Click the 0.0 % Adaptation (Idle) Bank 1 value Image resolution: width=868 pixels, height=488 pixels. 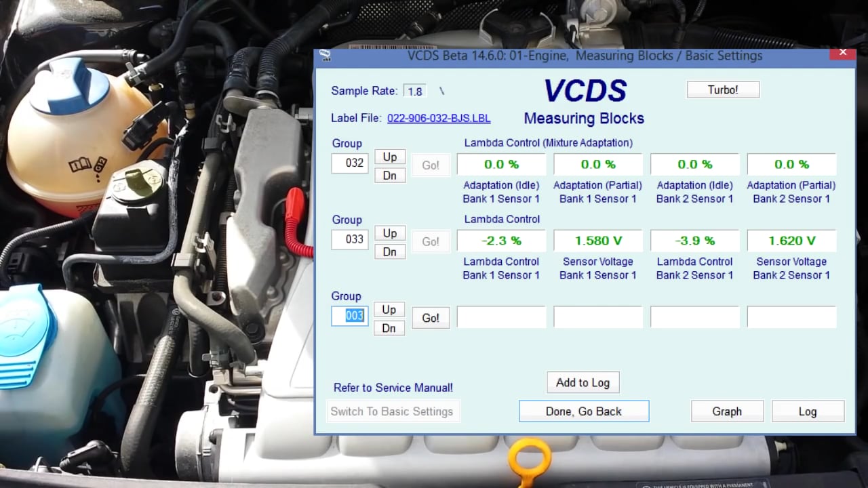(501, 164)
